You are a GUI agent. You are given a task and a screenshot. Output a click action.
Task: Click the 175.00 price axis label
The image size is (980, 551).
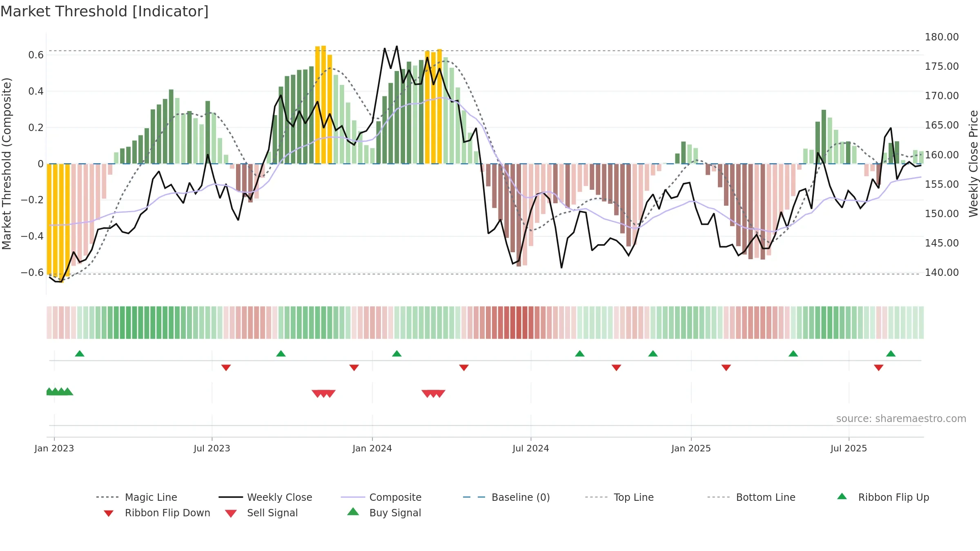(x=942, y=67)
